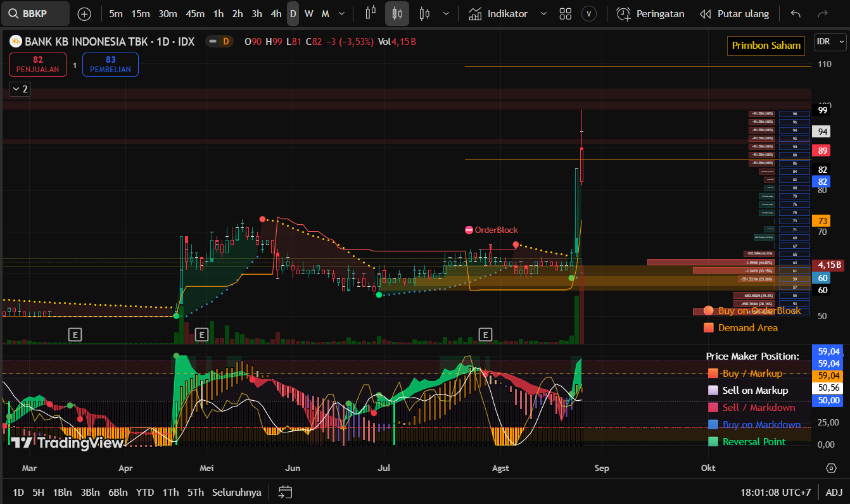Select the 4h interval

point(276,14)
